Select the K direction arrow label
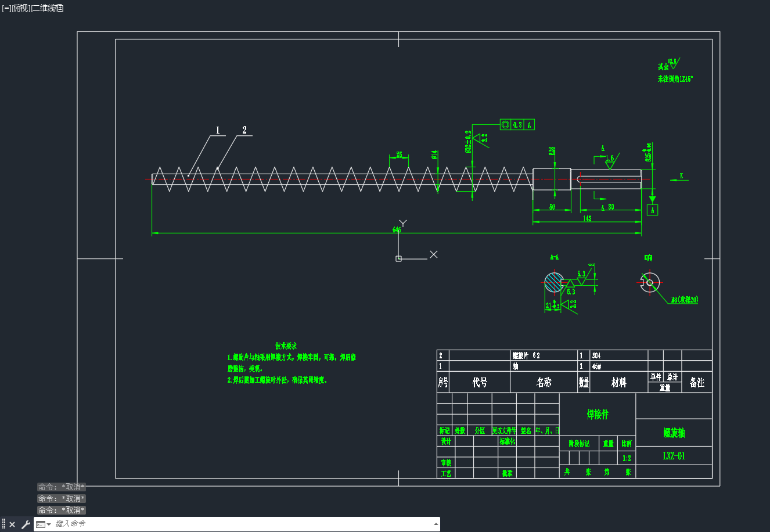770x532 pixels. [x=681, y=175]
